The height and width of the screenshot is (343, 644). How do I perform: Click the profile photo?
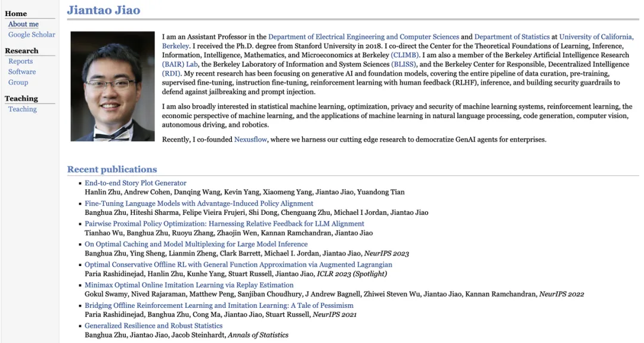tap(112, 86)
